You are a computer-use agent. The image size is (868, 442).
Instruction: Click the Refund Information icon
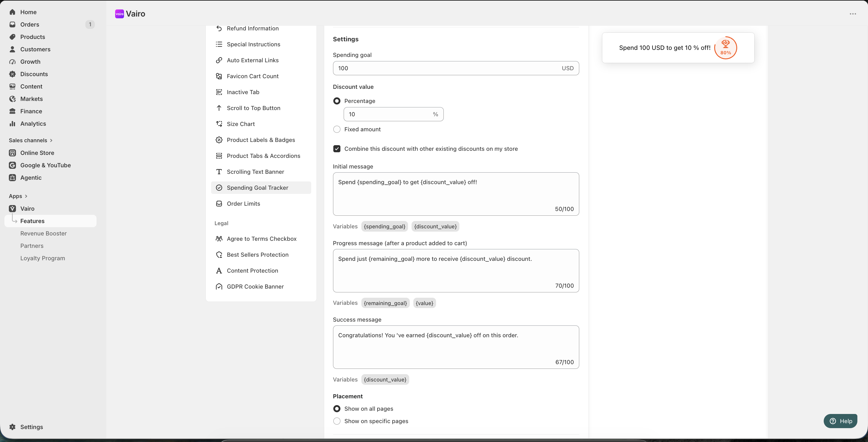pyautogui.click(x=219, y=29)
